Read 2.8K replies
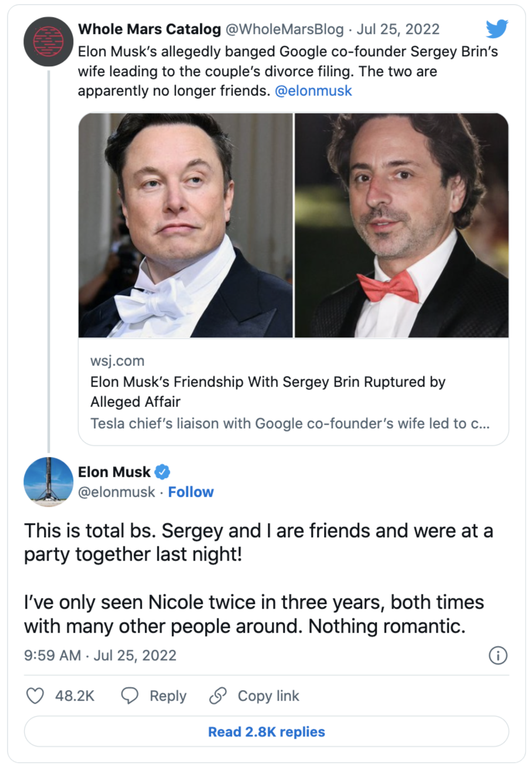The width and height of the screenshot is (532, 771). tap(267, 732)
